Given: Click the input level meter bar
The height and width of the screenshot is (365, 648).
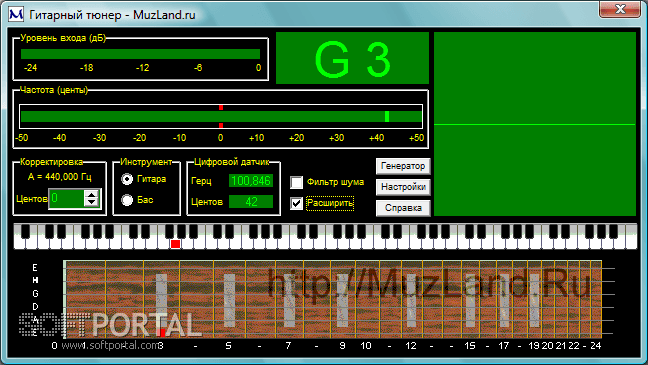Looking at the screenshot, I should [x=141, y=54].
